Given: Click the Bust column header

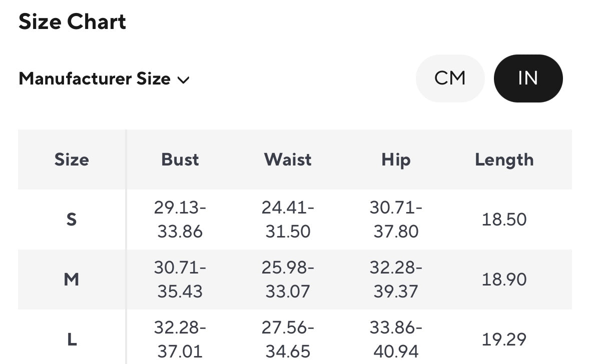Looking at the screenshot, I should click(180, 160).
